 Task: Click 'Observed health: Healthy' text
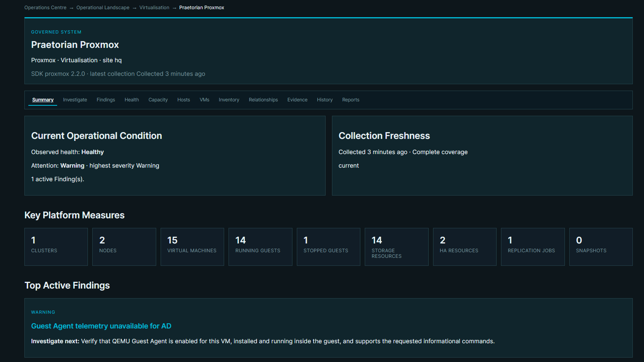tap(68, 152)
